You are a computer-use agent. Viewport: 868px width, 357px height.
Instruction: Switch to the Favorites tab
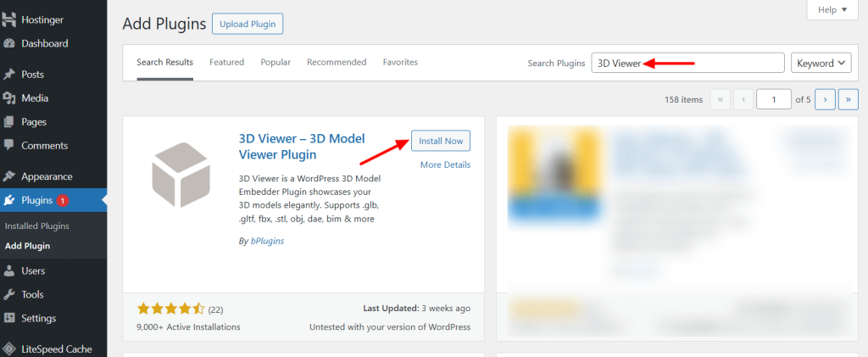pos(400,63)
